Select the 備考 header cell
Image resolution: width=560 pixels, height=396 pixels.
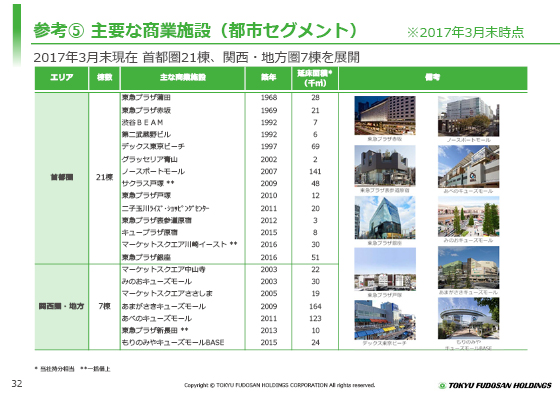432,78
